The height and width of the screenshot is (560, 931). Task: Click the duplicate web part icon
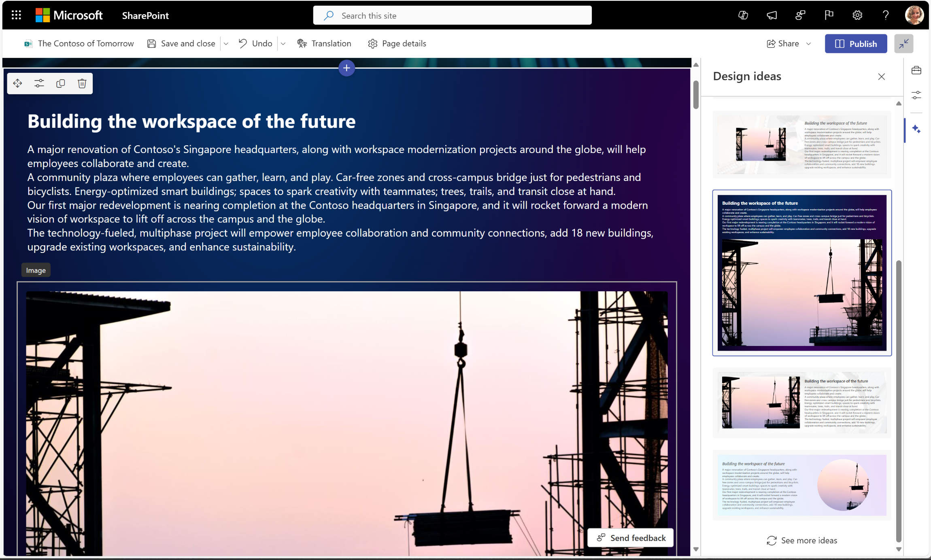pos(61,83)
